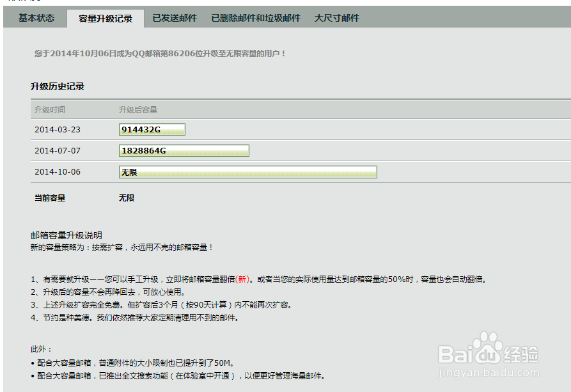Click the line about 90天 expansion limit

[162, 305]
